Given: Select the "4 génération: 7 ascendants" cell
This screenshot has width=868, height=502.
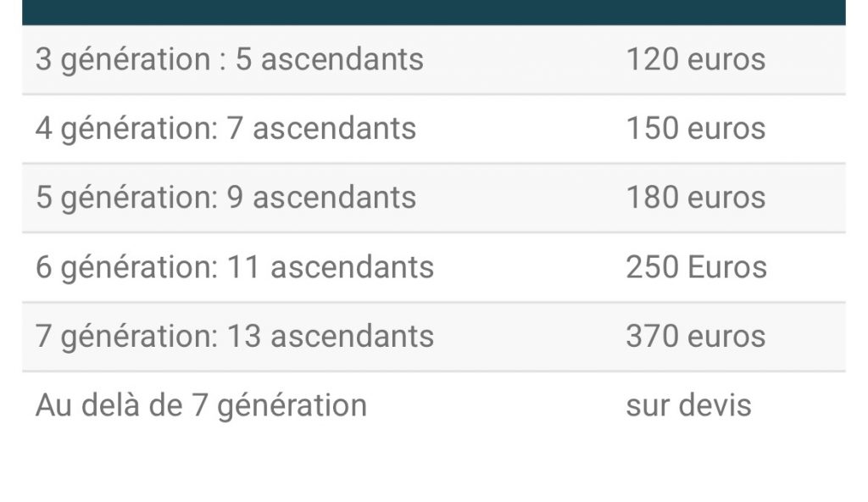Looking at the screenshot, I should click(225, 129).
